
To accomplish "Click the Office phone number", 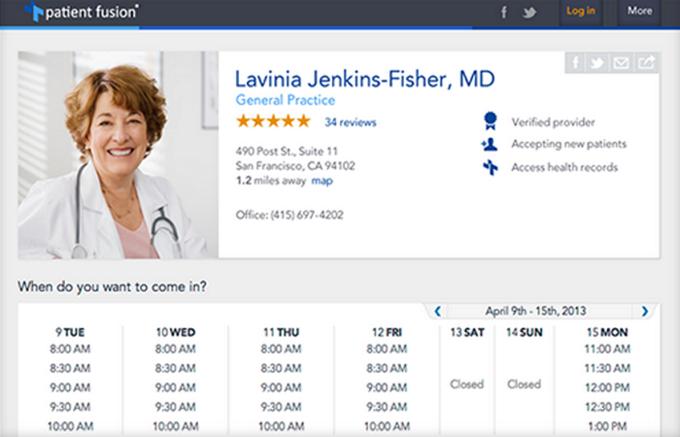I will (x=289, y=215).
